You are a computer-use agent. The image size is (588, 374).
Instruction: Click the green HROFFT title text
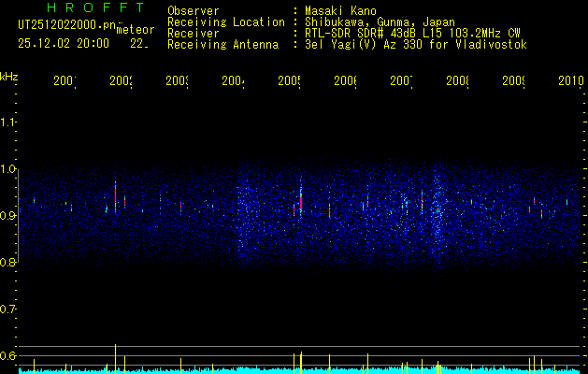pos(95,7)
